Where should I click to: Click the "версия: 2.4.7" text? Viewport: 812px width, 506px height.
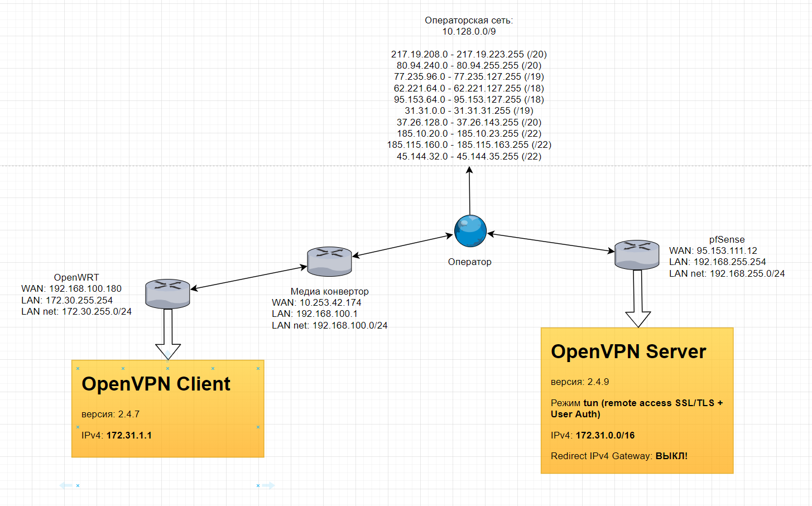pyautogui.click(x=110, y=415)
